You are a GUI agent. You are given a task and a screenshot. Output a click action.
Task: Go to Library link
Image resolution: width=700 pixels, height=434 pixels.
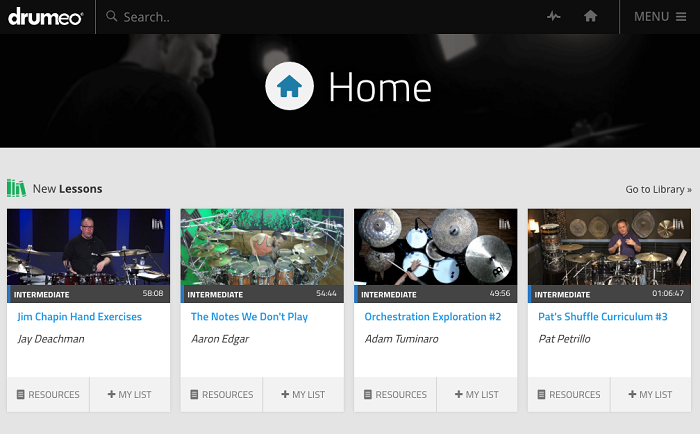(x=658, y=189)
